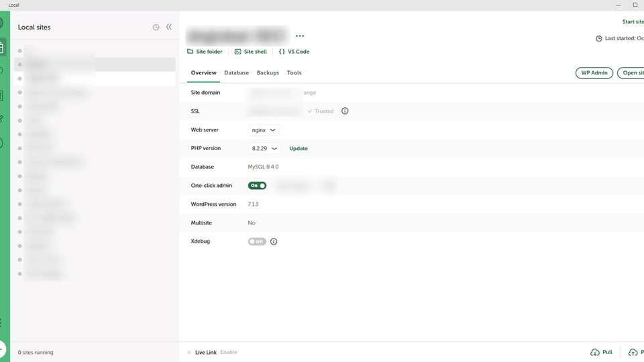Click the Trusted SSL status

pyautogui.click(x=321, y=111)
